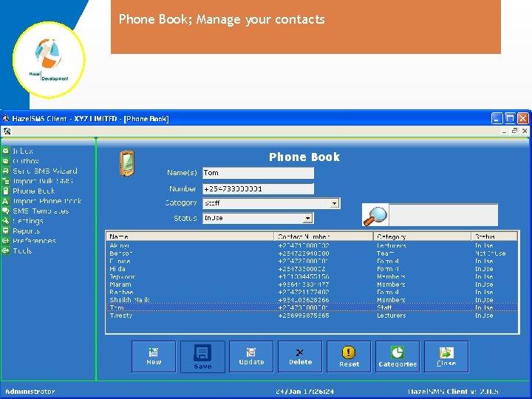The height and width of the screenshot is (399, 532).
Task: Click Administrator in the status bar
Action: tap(30, 392)
